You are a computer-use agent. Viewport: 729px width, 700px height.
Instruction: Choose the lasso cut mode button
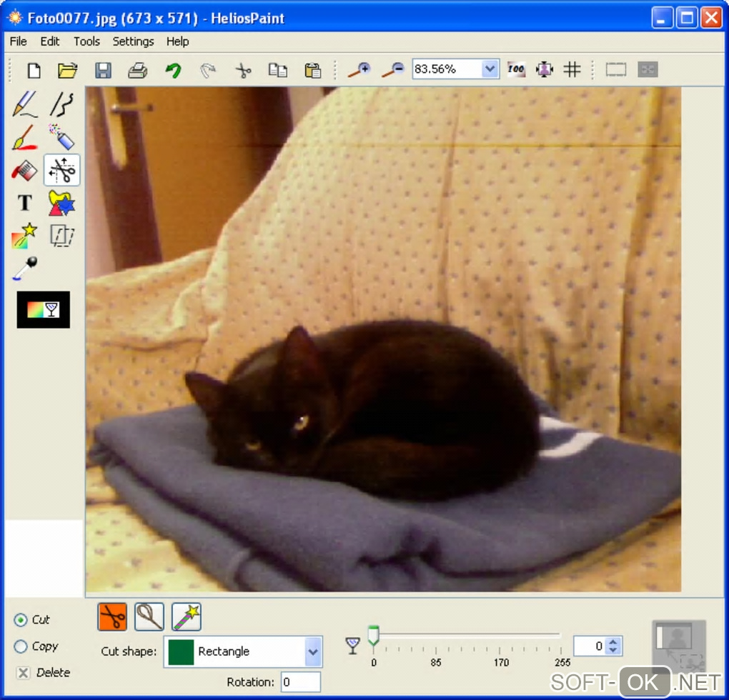pos(149,617)
